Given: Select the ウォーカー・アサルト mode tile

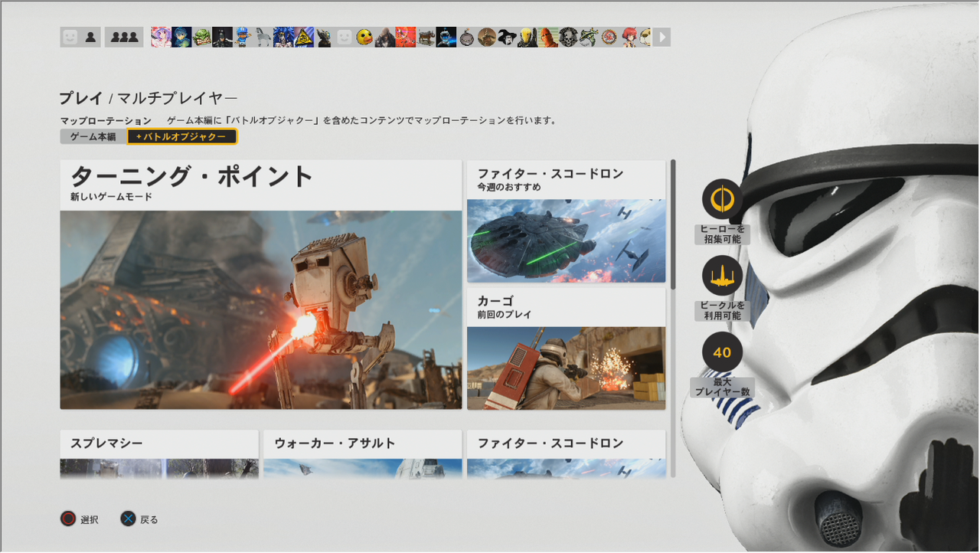Looking at the screenshot, I should click(363, 454).
